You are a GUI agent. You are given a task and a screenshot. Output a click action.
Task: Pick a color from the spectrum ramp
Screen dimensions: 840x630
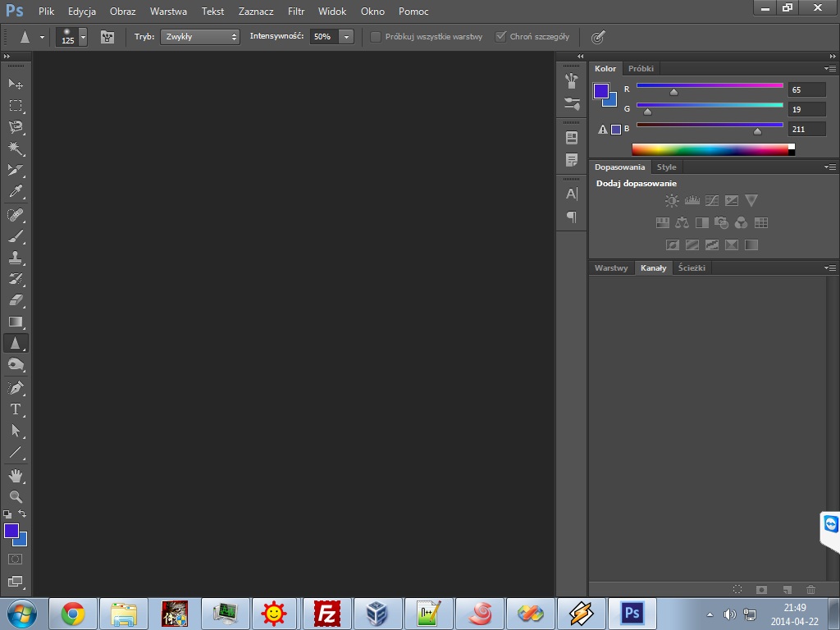click(710, 149)
